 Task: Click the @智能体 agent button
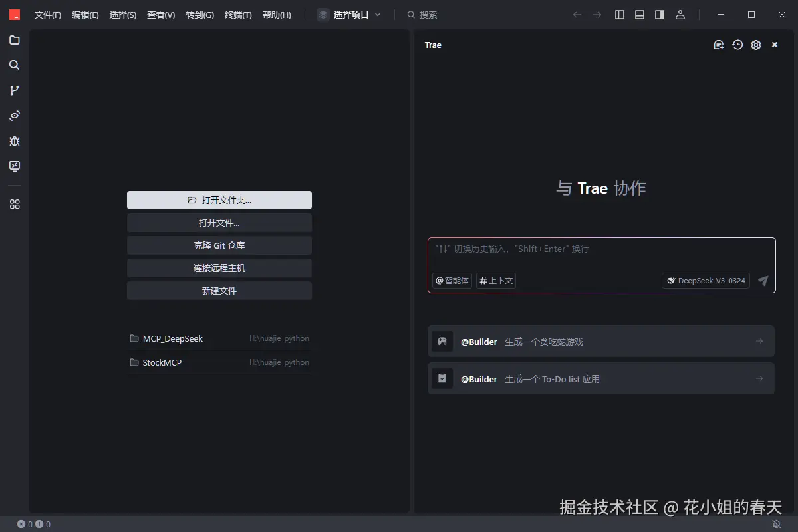coord(452,281)
